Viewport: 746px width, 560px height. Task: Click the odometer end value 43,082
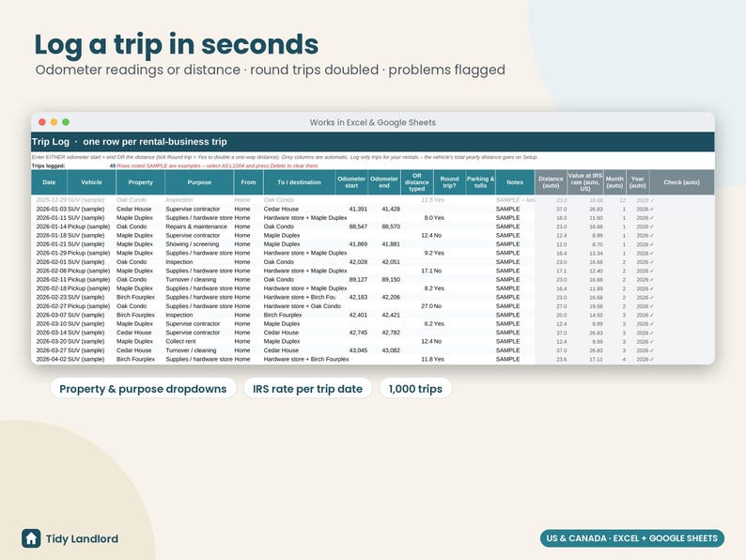pos(391,350)
